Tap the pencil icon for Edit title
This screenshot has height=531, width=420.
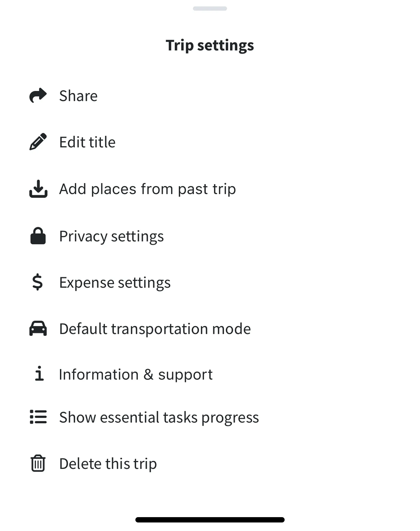[x=38, y=142]
